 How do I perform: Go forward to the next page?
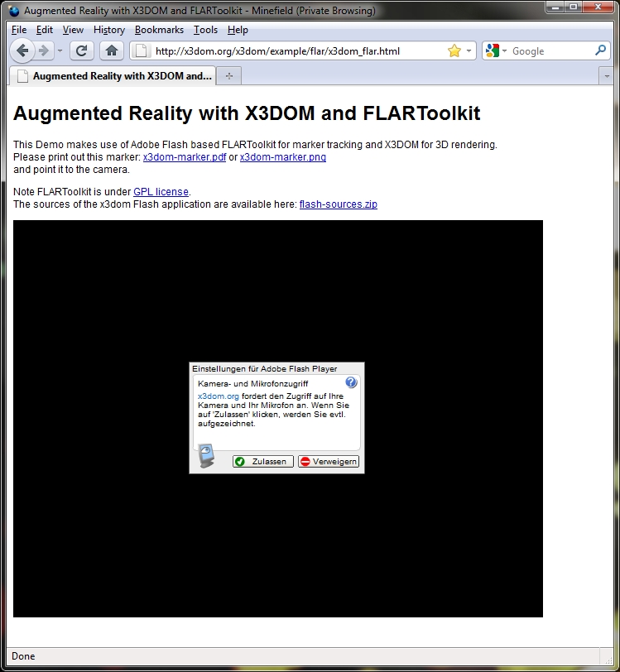pyautogui.click(x=43, y=51)
